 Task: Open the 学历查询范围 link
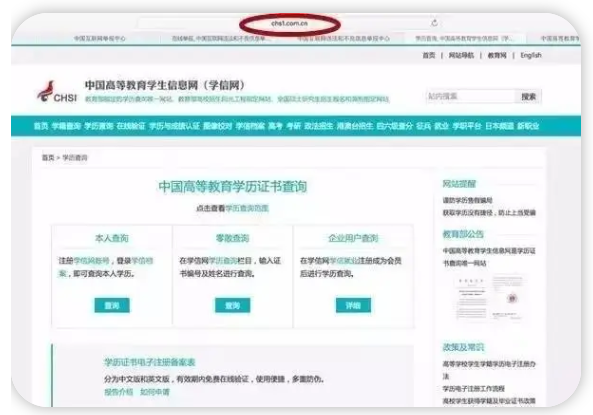(247, 208)
